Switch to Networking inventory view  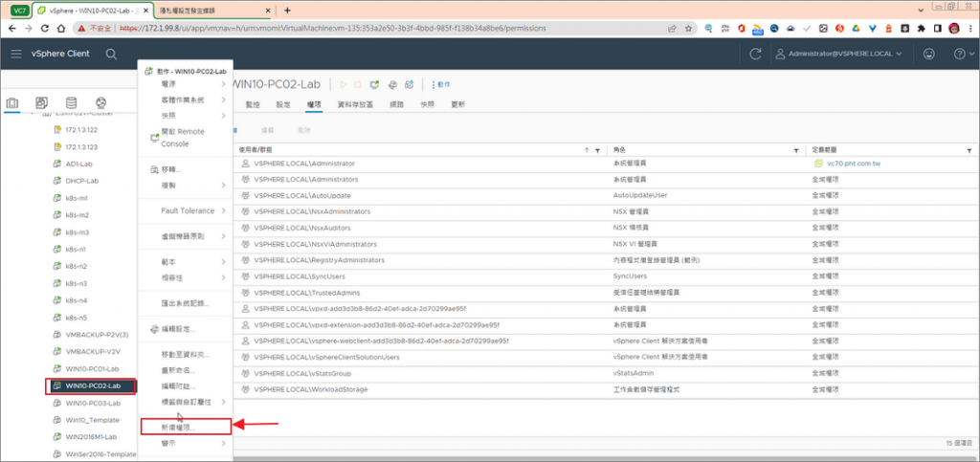tap(100, 103)
